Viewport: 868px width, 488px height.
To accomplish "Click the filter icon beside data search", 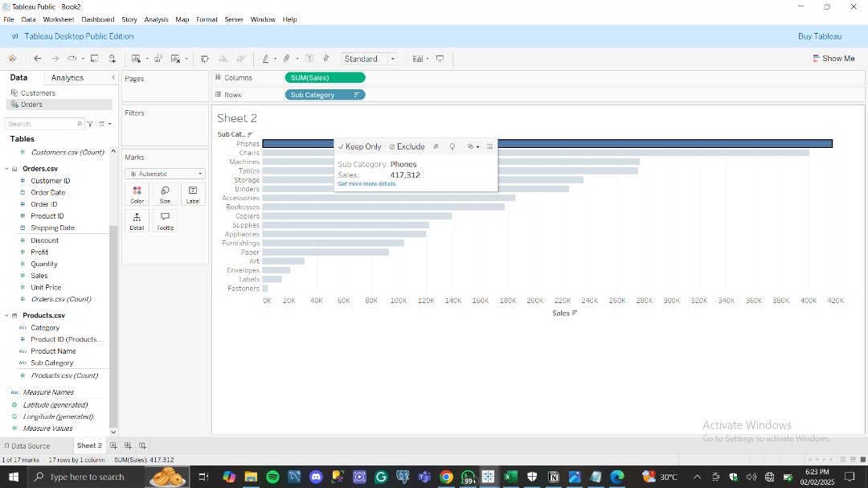I will (x=90, y=124).
